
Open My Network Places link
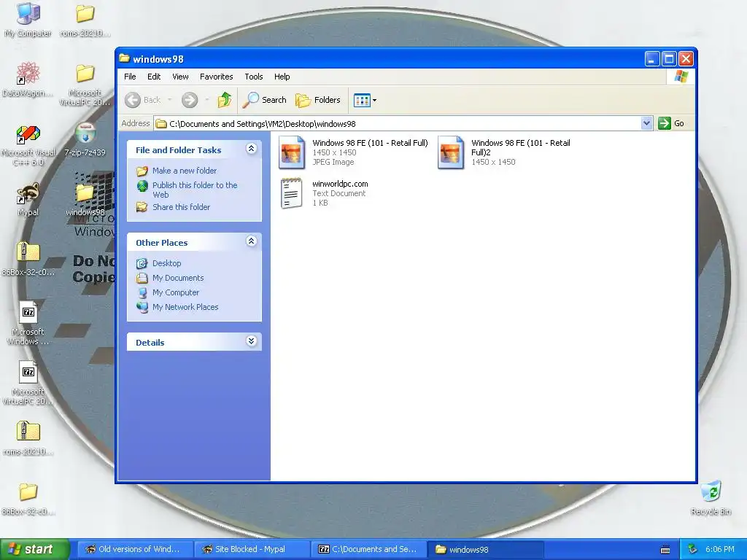click(x=185, y=307)
